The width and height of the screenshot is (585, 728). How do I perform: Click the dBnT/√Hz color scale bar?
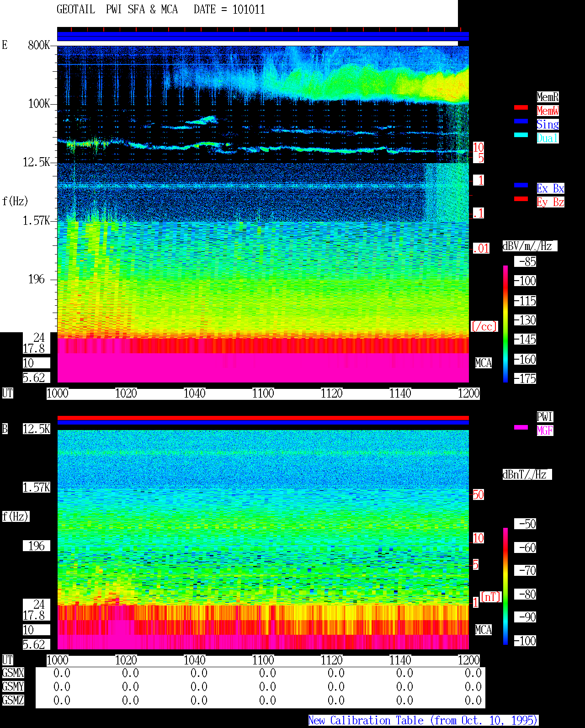pyautogui.click(x=505, y=586)
